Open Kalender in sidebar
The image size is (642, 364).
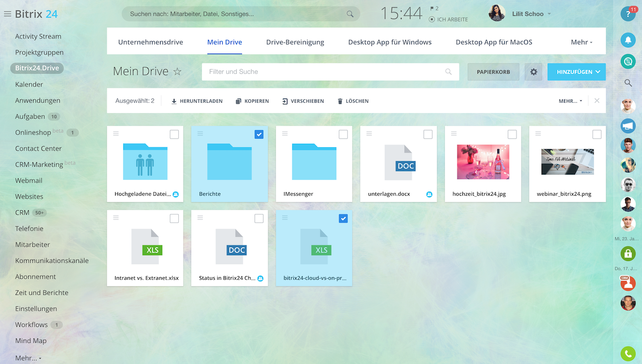pyautogui.click(x=29, y=84)
